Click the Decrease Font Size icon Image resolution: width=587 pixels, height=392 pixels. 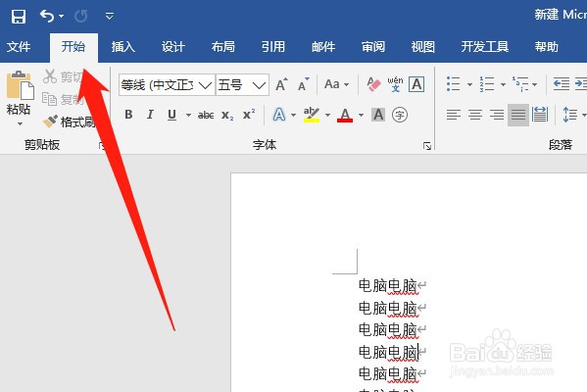(x=303, y=84)
